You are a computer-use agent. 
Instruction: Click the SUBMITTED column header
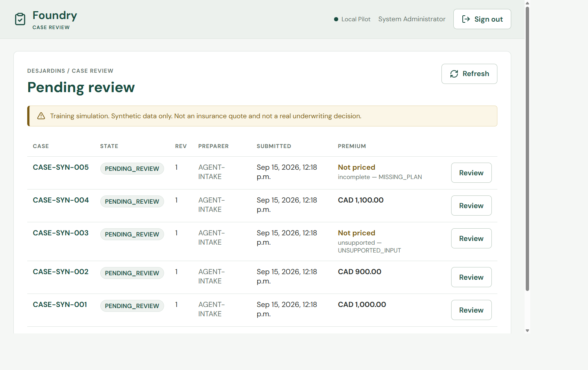274,146
